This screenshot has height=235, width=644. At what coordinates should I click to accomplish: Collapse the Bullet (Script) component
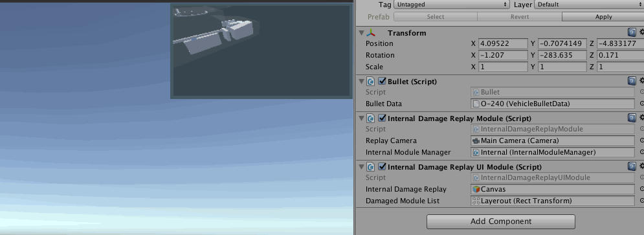[x=361, y=82]
